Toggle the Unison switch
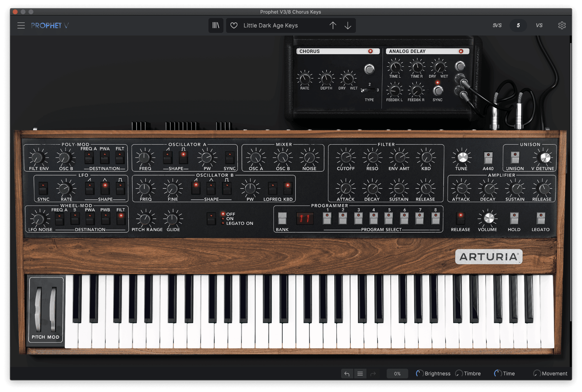This screenshot has width=582, height=392. point(515,157)
